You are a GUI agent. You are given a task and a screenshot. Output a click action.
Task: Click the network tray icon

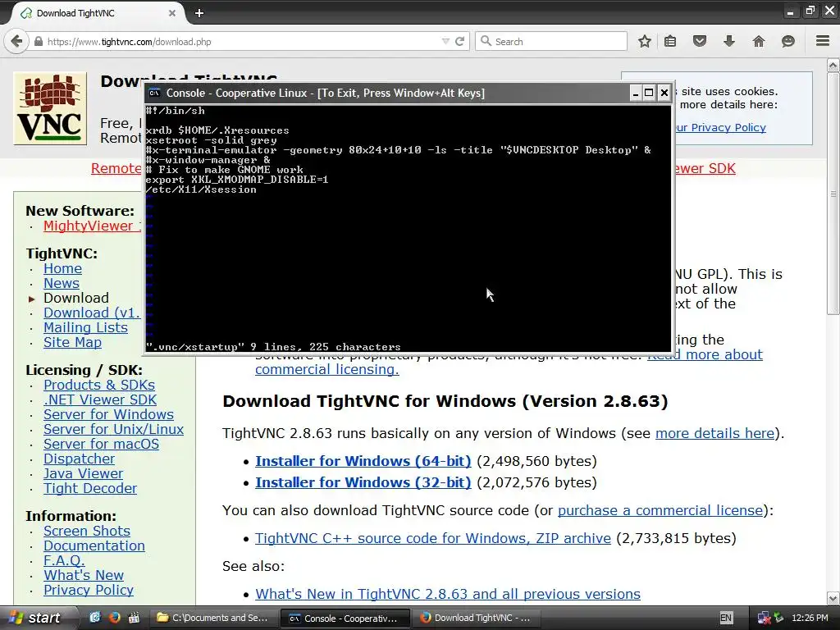[x=764, y=618]
